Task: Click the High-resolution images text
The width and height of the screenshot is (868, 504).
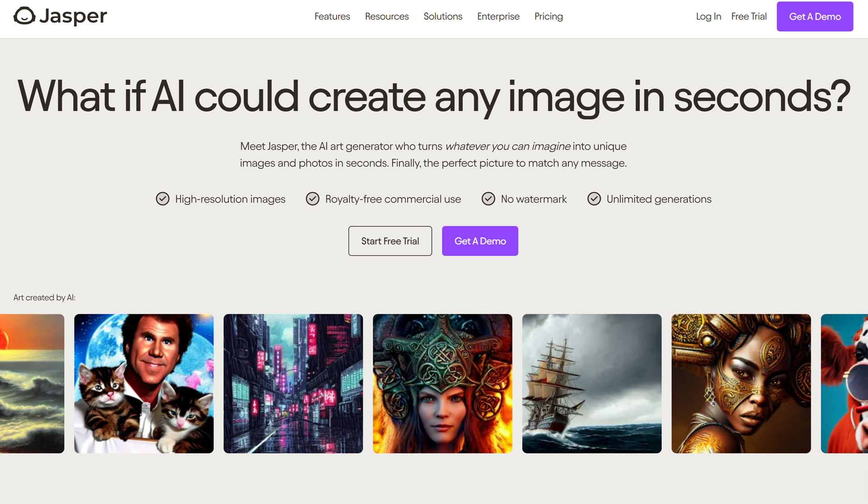Action: point(230,199)
